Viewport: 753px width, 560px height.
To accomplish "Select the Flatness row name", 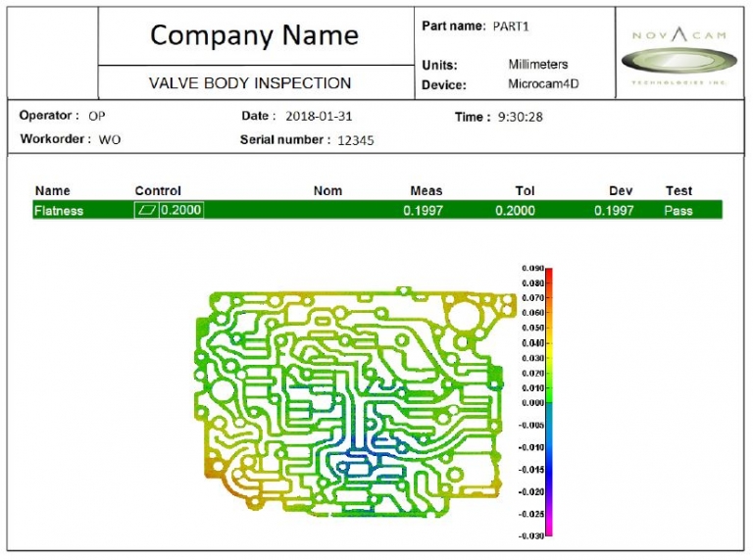I will tap(59, 210).
